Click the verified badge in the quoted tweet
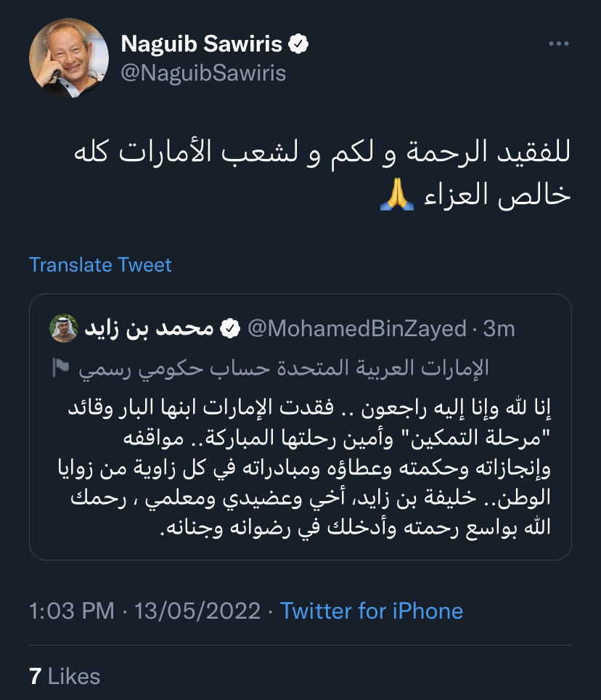Viewport: 601px width, 700px height. tap(230, 328)
